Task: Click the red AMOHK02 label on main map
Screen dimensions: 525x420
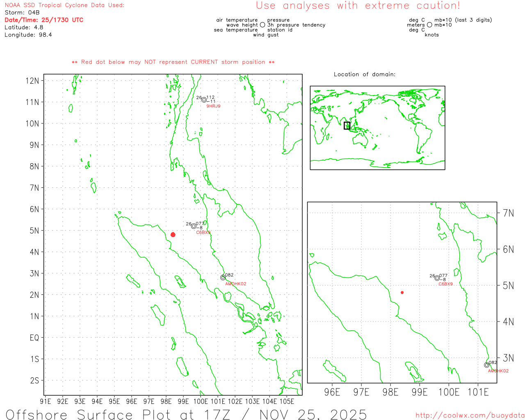Action: coord(236,284)
